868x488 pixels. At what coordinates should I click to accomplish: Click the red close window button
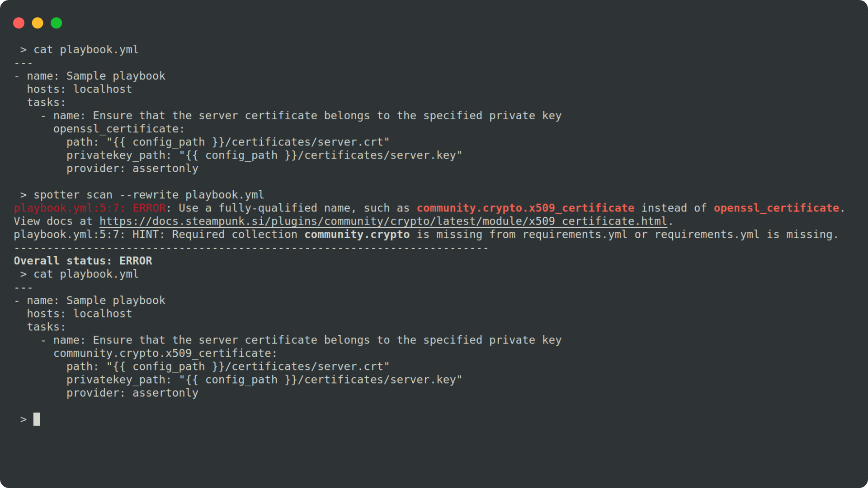(19, 23)
